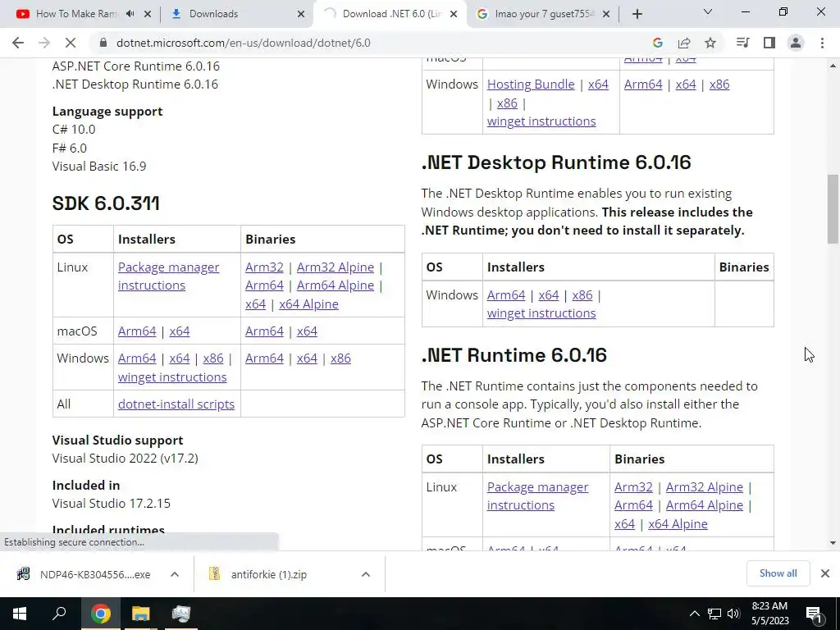Click the padlock site info icon
The image size is (840, 630).
(x=103, y=43)
